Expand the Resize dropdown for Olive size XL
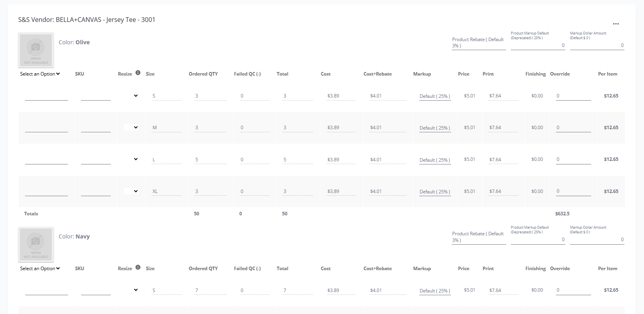 (132, 191)
